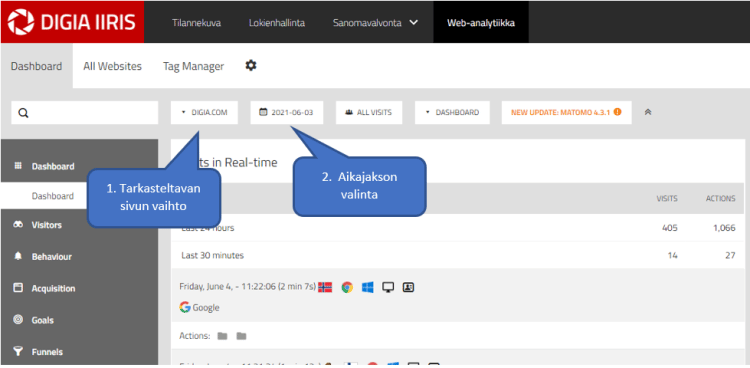Click the visitor profile card icon
750x368 pixels.
tap(408, 287)
